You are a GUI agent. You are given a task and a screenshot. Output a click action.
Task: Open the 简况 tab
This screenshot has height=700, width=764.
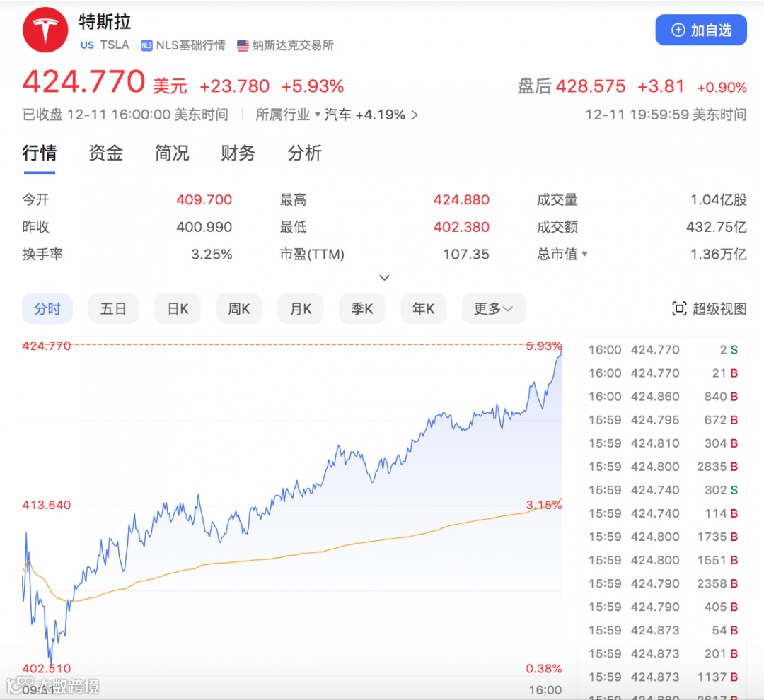[x=171, y=153]
